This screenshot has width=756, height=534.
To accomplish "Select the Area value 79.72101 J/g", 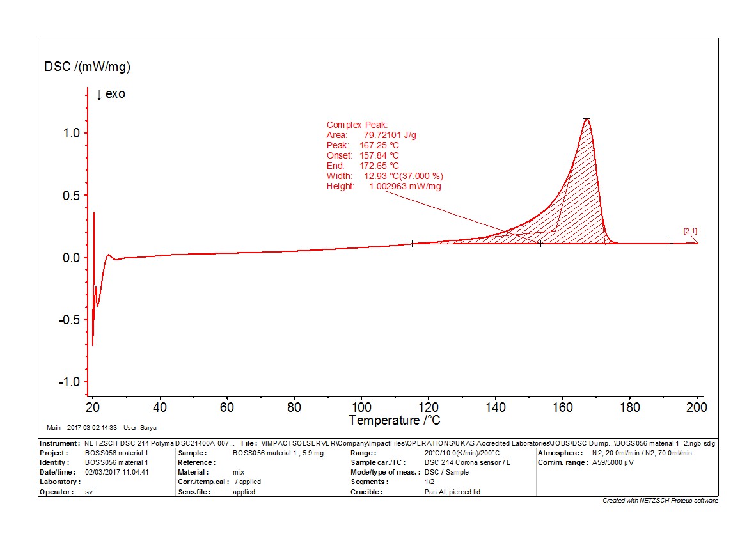I will click(x=390, y=135).
